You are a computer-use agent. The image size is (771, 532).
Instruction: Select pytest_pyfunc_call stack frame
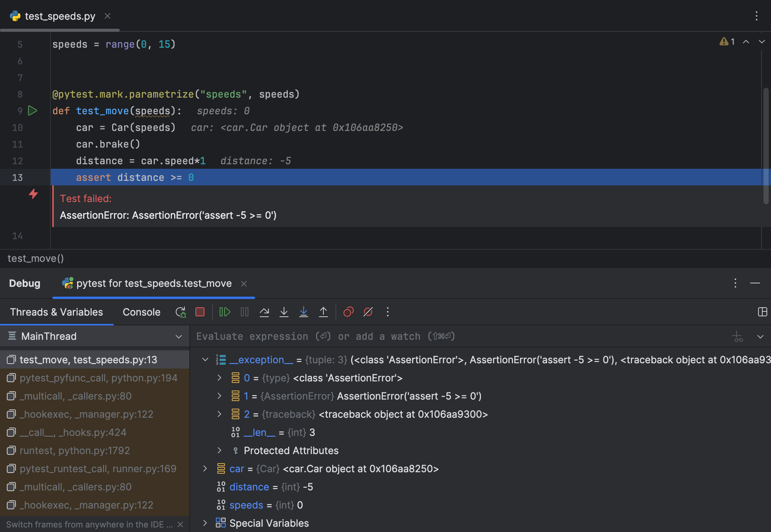98,378
